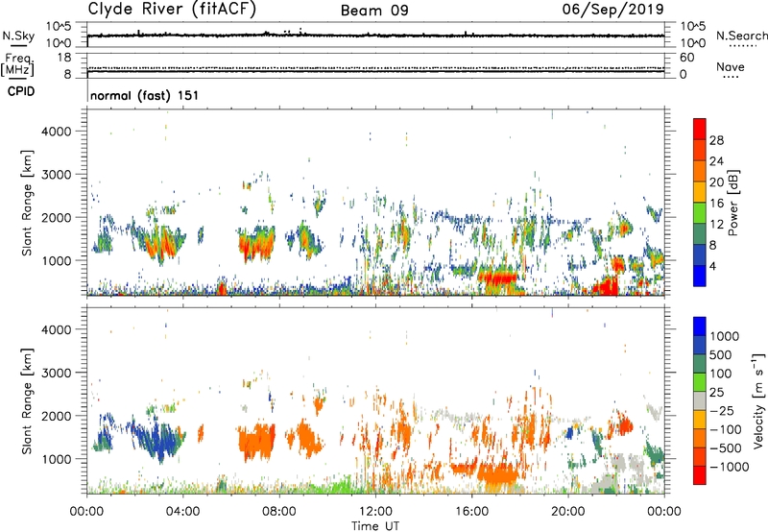Click 'Slant Range [km]' label of velocity panel

(27, 400)
